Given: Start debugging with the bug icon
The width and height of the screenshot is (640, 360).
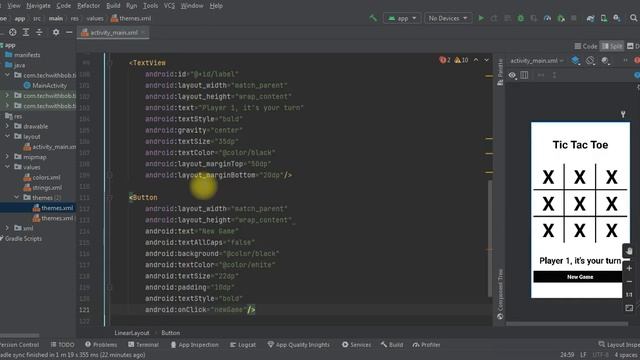Looking at the screenshot, I should 521,18.
